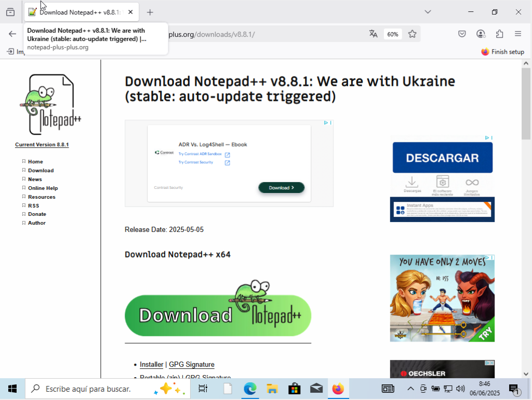
Task: Click the battery icon in the system tray
Action: pos(436,389)
